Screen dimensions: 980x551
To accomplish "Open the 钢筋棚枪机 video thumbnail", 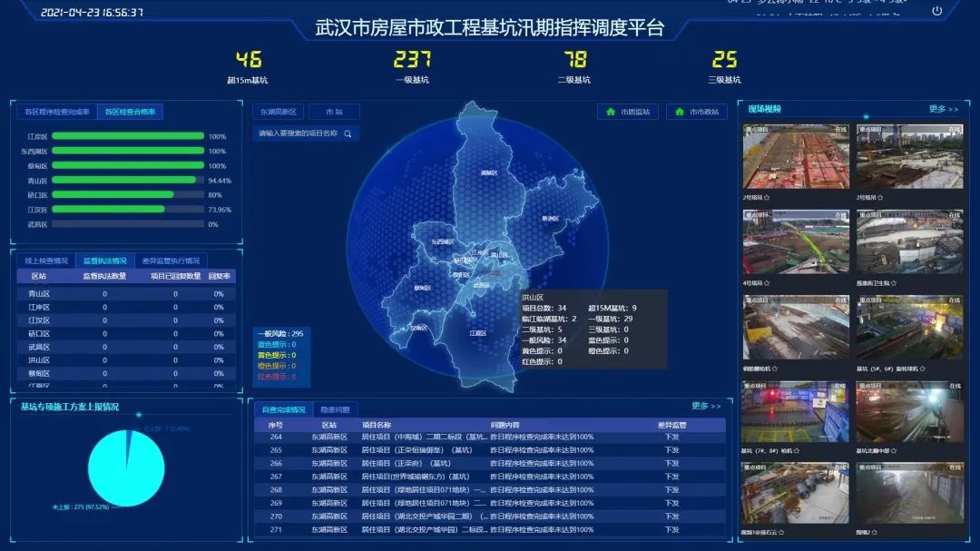I will 796,328.
